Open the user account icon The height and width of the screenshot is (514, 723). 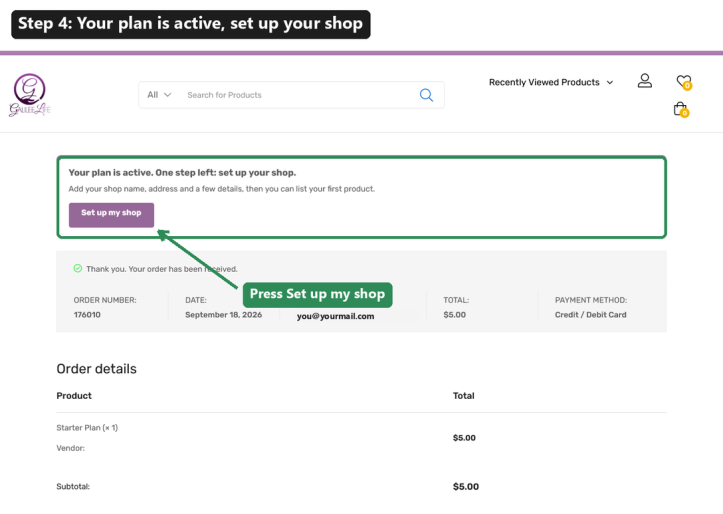(x=645, y=81)
